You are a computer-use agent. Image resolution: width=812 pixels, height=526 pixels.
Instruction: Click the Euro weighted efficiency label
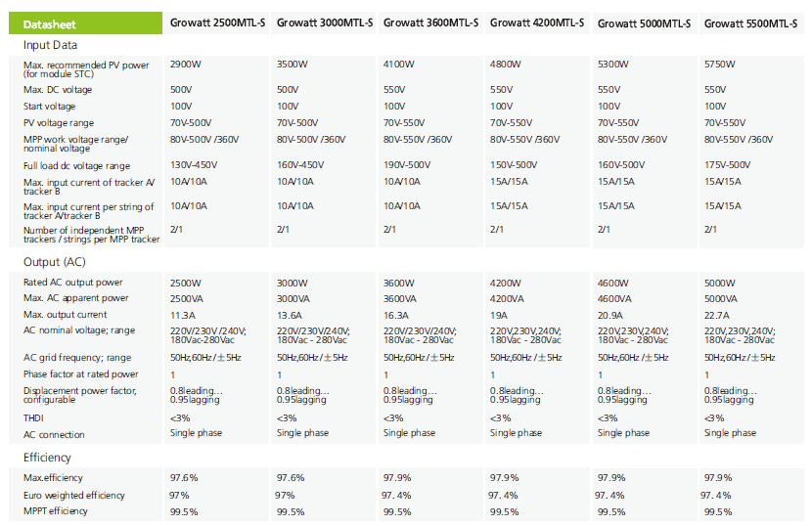[74, 496]
